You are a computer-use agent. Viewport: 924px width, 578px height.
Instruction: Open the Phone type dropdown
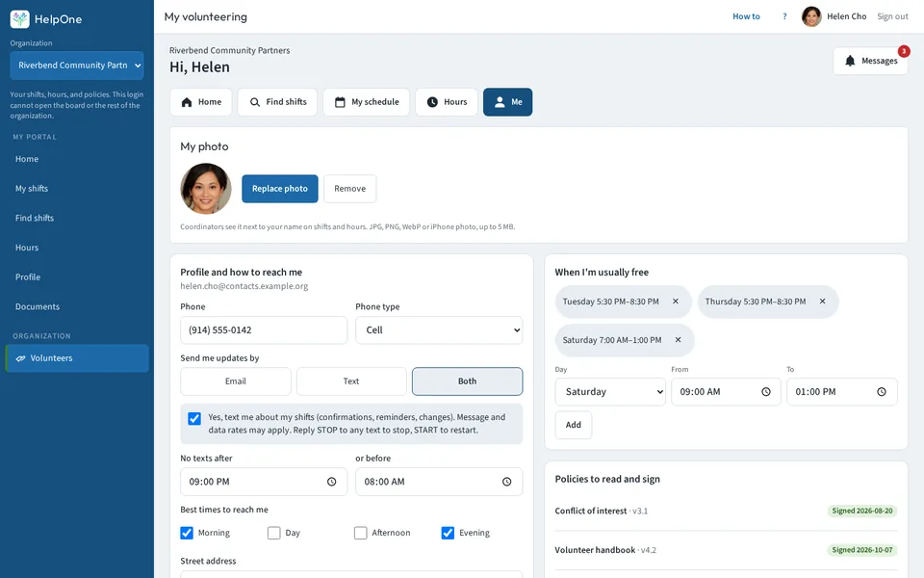click(x=439, y=330)
